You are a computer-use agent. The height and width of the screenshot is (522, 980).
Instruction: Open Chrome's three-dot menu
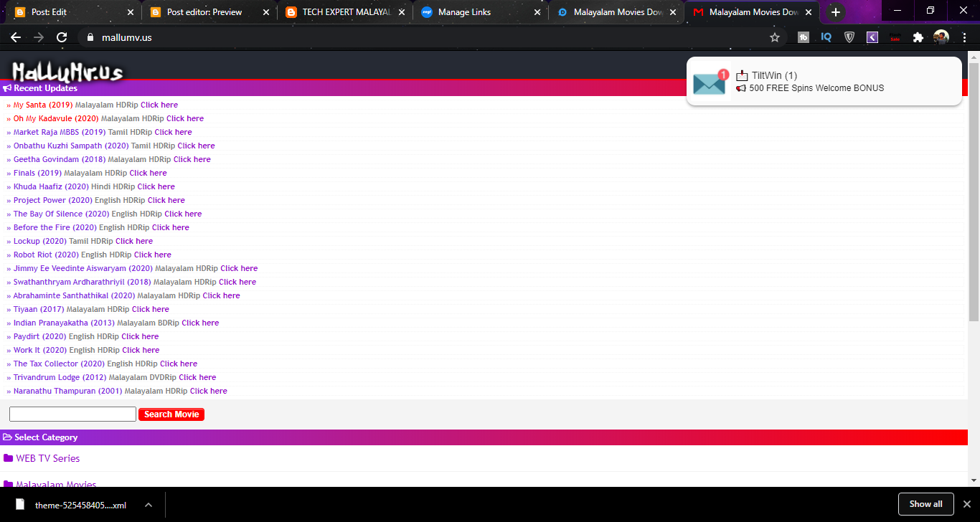(x=964, y=37)
